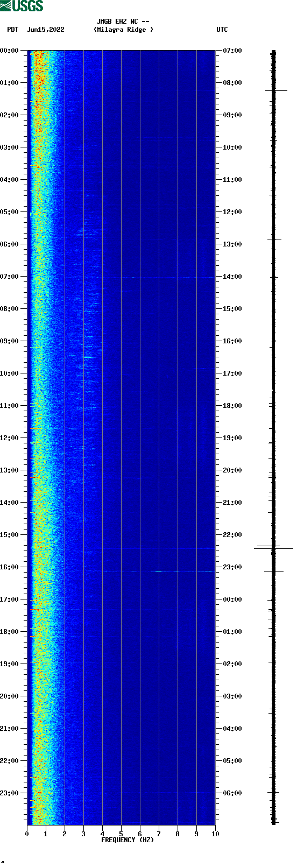The height and width of the screenshot is (868, 297).
Task: Click the bright 7 Hz signal near 16:00
Action: tap(159, 571)
